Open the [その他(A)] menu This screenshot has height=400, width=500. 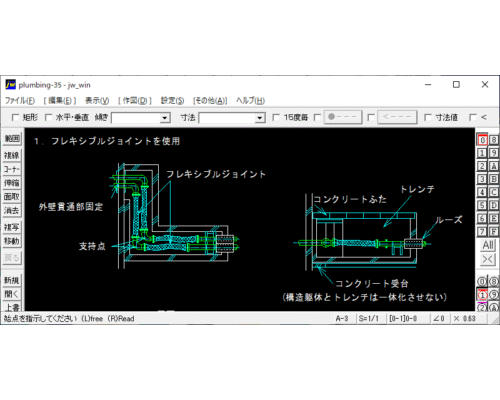(210, 100)
